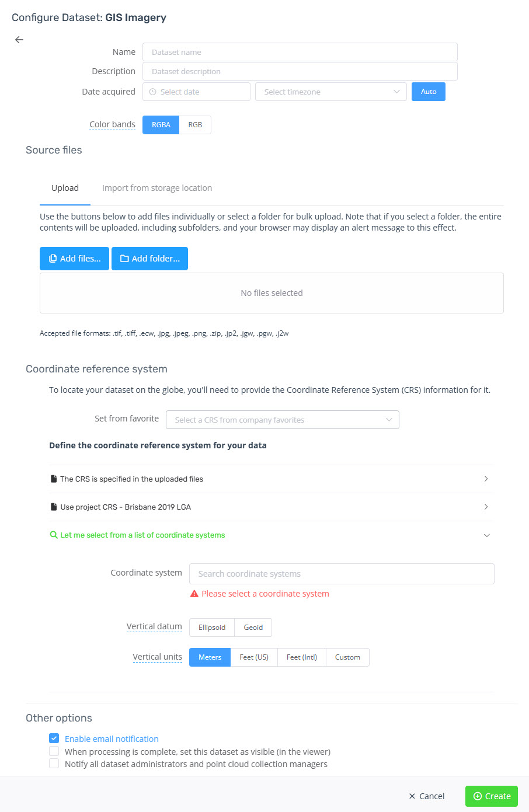Click the file icon beside Use project CRS
Screen dimensions: 529x812
pyautogui.click(x=54, y=507)
